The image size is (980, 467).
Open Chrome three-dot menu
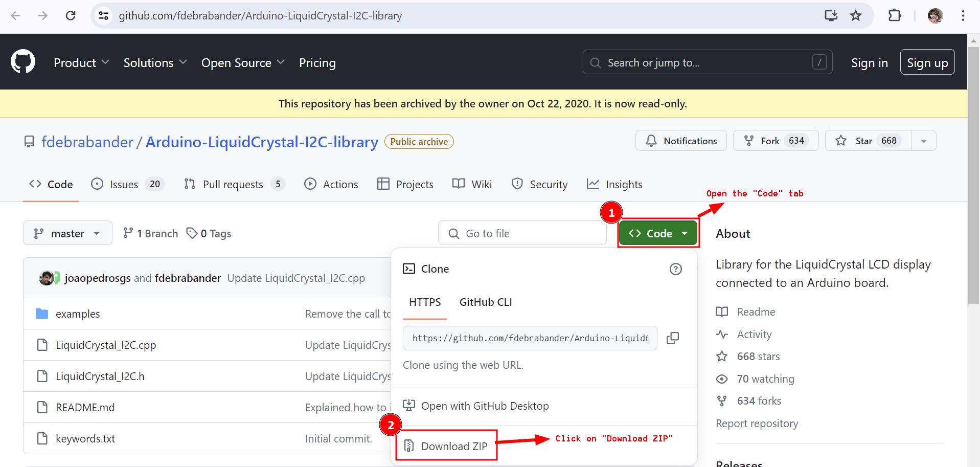point(963,15)
